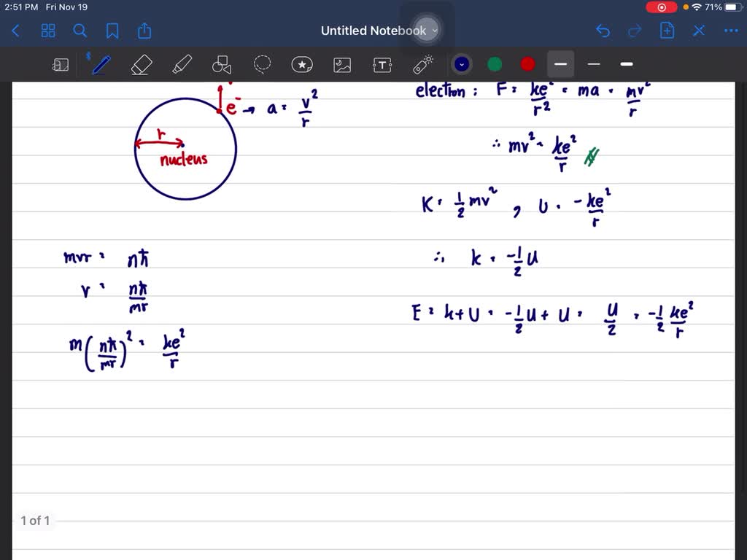Go back using the navigation chevron
This screenshot has height=560, width=747.
pos(16,31)
